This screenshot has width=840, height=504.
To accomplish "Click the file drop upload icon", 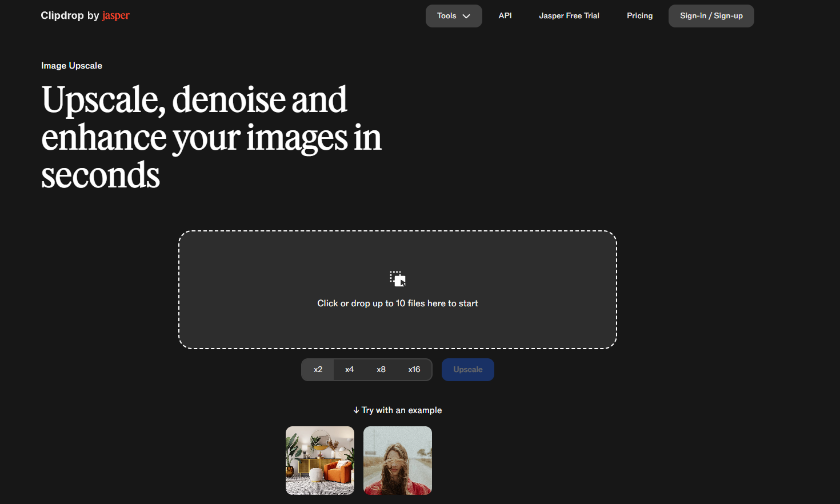I will click(x=398, y=279).
